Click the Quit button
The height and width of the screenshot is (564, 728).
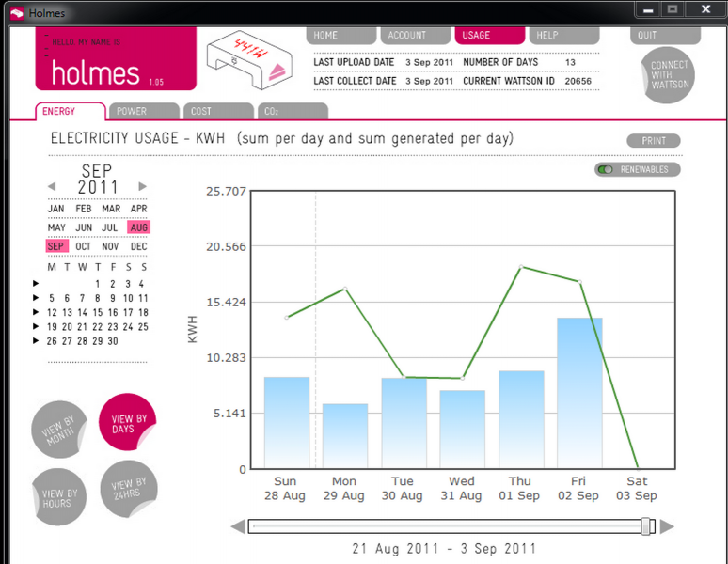point(665,36)
